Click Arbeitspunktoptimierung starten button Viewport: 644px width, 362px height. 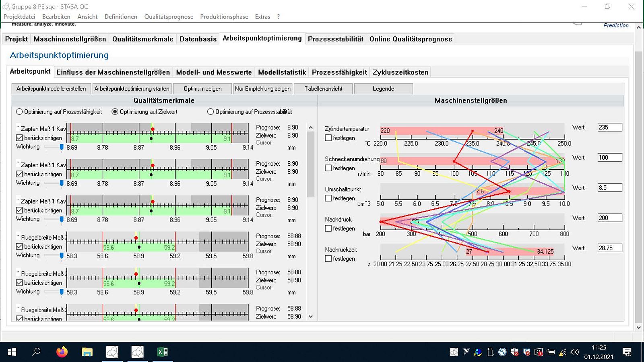click(132, 88)
